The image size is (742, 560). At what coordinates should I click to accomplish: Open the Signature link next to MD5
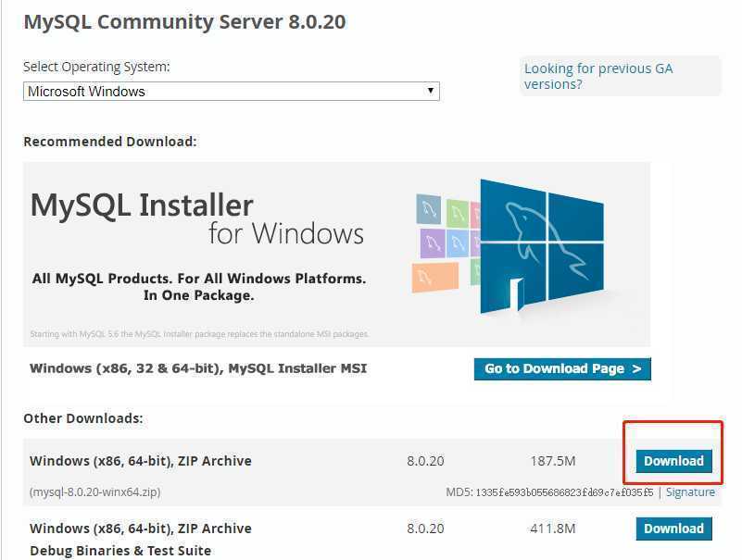pos(690,492)
